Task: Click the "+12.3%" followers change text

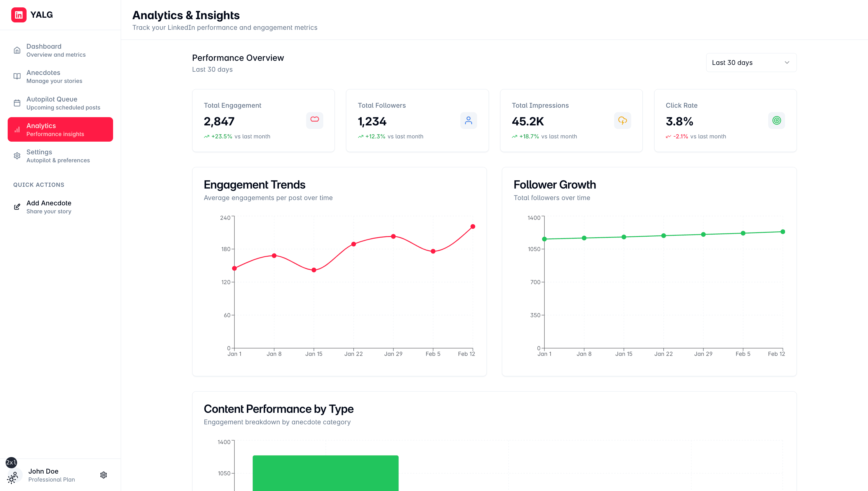Action: point(376,137)
